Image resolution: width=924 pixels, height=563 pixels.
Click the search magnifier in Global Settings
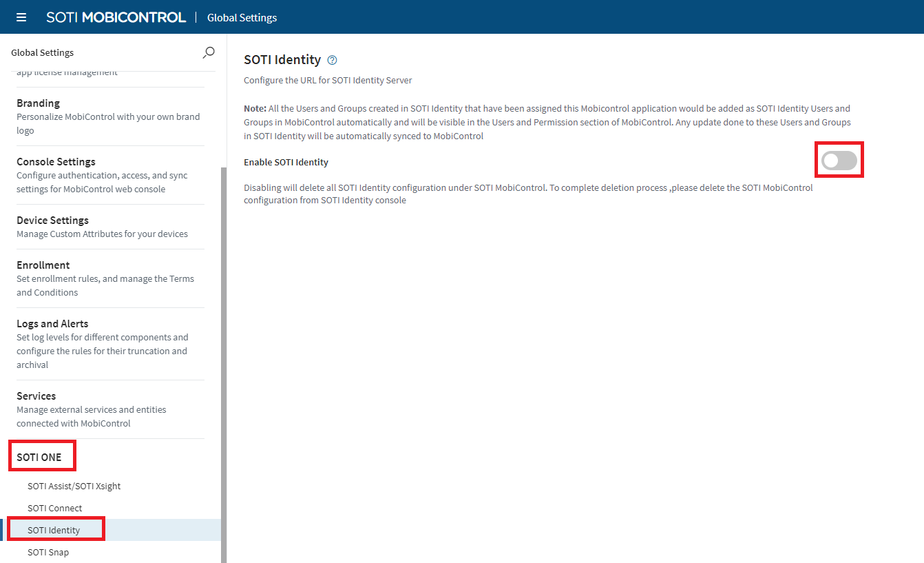(209, 52)
